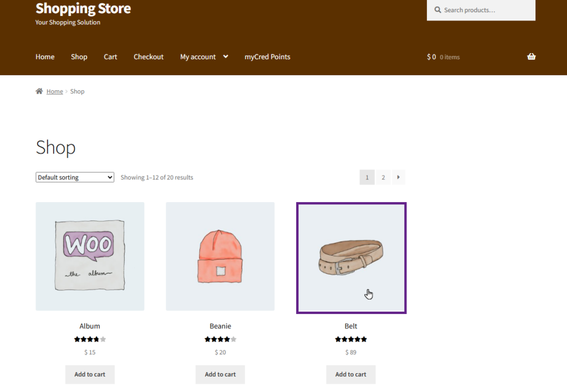Open myCred Points in navigation

click(267, 56)
